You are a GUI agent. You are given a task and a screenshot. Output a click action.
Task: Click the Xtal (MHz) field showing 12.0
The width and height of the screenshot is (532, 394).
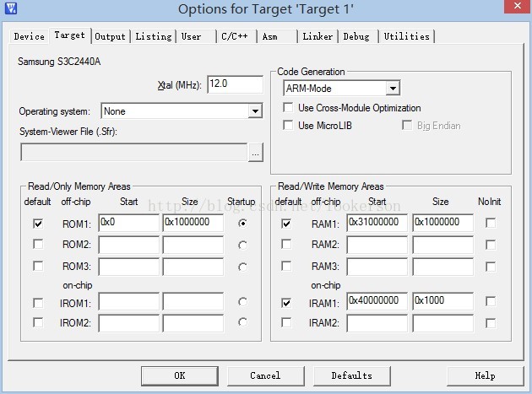tap(235, 84)
